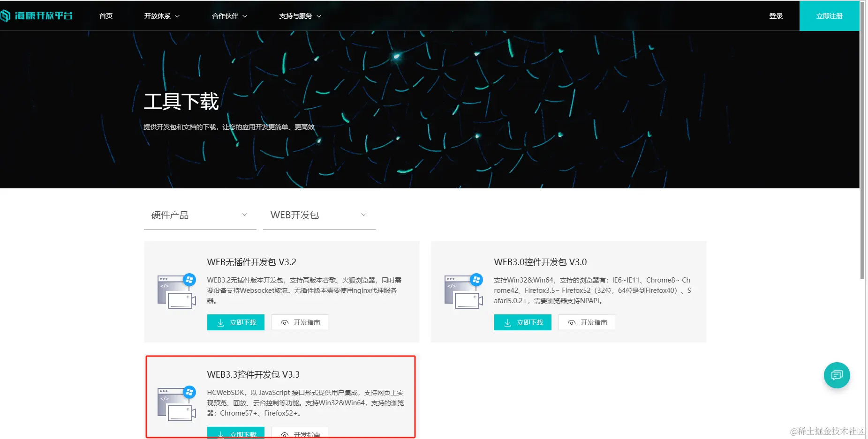Click the WEB3.3控件开发包 V3.3 package icon
This screenshot has height=439, width=868.
coord(177,404)
